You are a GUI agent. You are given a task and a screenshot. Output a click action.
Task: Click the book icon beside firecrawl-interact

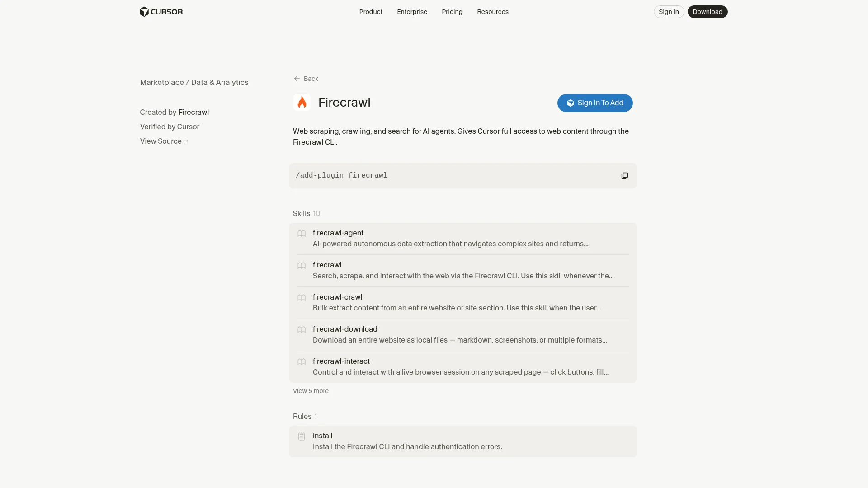tap(302, 362)
